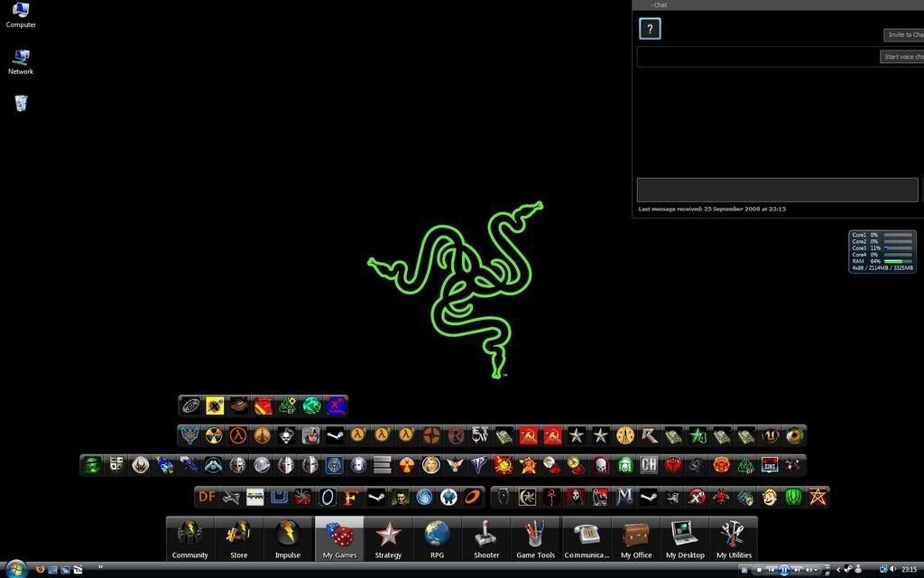Launch the yellow square icon in top dock
The width and height of the screenshot is (924, 578).
coord(215,406)
